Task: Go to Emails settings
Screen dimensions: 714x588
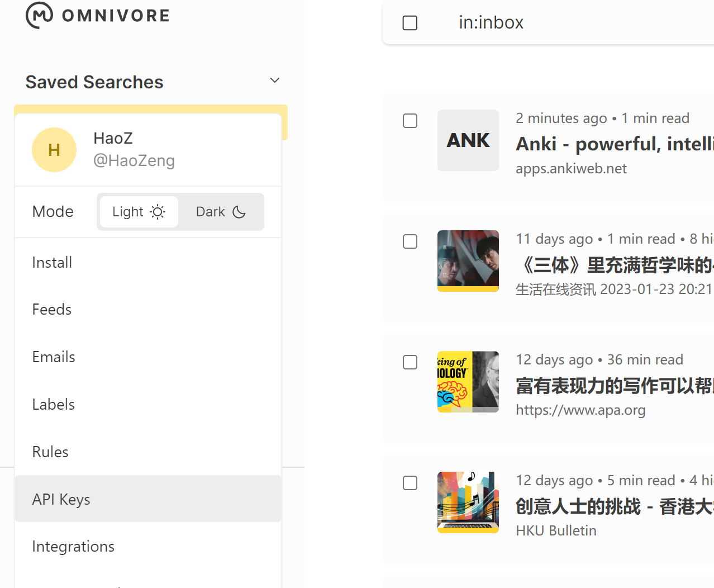Action: [x=54, y=357]
